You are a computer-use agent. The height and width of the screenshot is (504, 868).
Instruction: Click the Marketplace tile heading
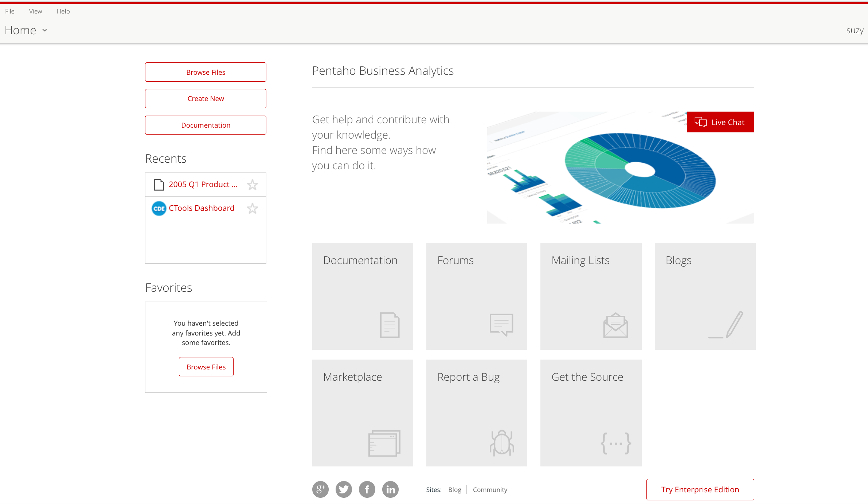point(352,377)
